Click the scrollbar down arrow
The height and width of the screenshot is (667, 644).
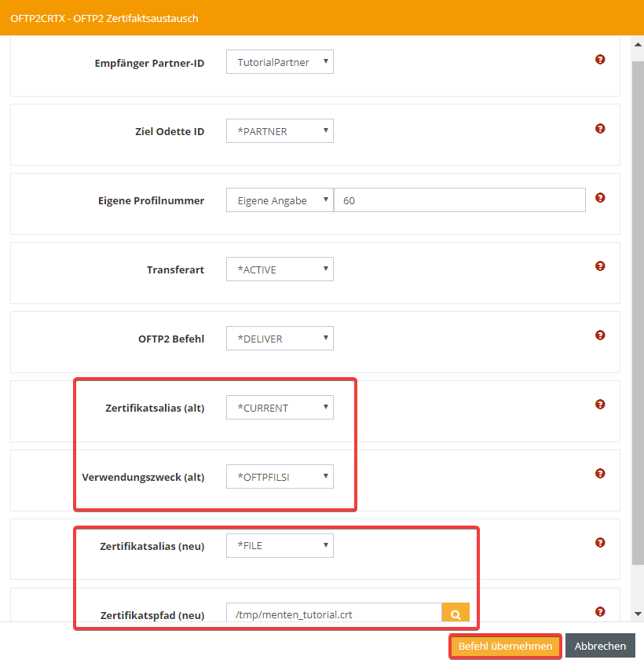coord(638,614)
